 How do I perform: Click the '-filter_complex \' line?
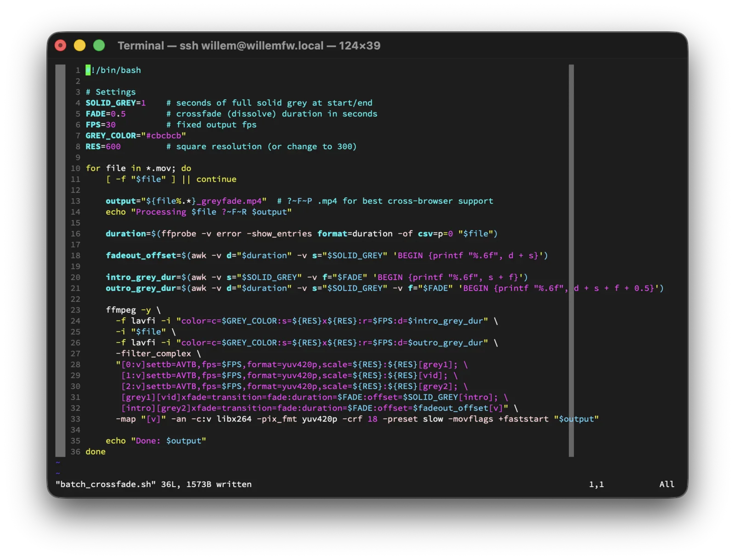(x=158, y=353)
